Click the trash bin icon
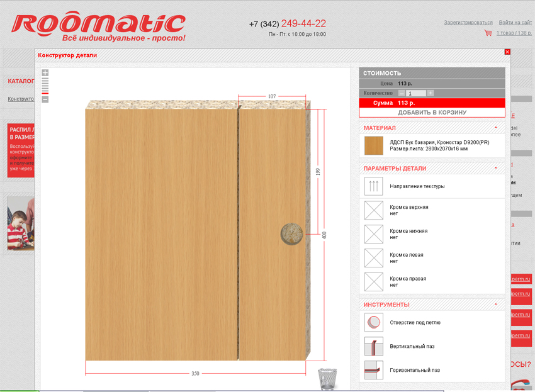The height and width of the screenshot is (392, 535). (327, 379)
